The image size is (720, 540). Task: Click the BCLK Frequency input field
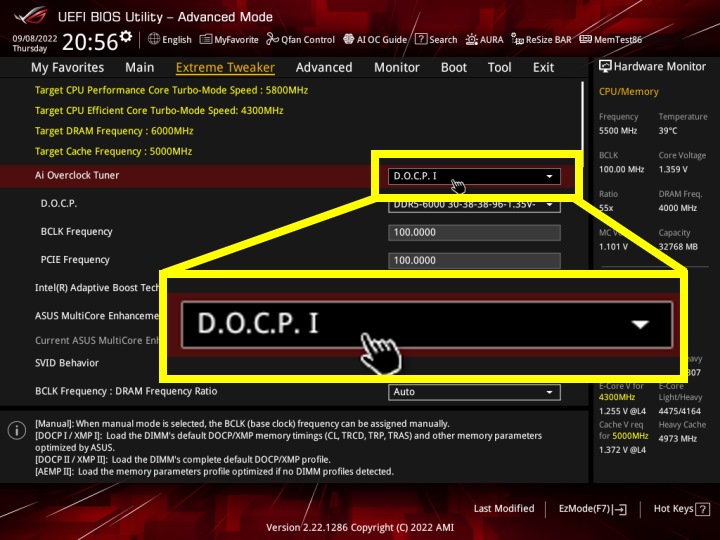click(x=474, y=232)
